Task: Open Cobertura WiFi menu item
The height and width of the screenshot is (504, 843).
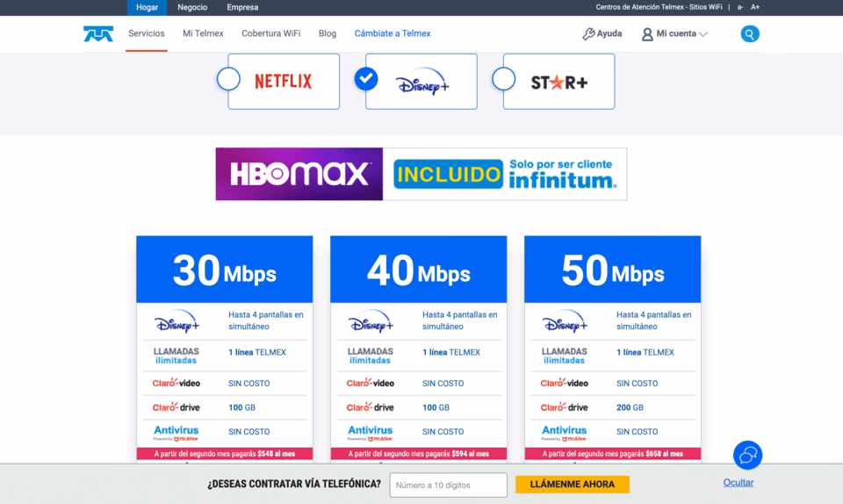Action: point(271,33)
